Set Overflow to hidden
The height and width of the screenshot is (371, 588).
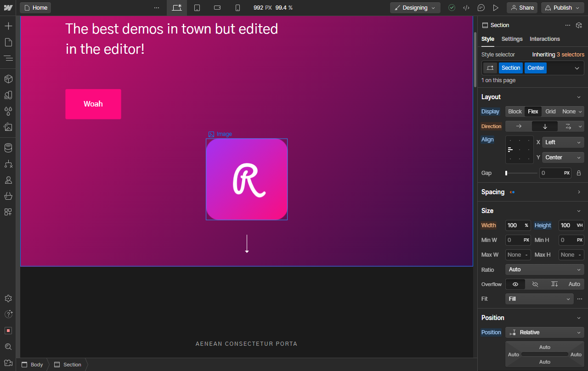click(535, 284)
